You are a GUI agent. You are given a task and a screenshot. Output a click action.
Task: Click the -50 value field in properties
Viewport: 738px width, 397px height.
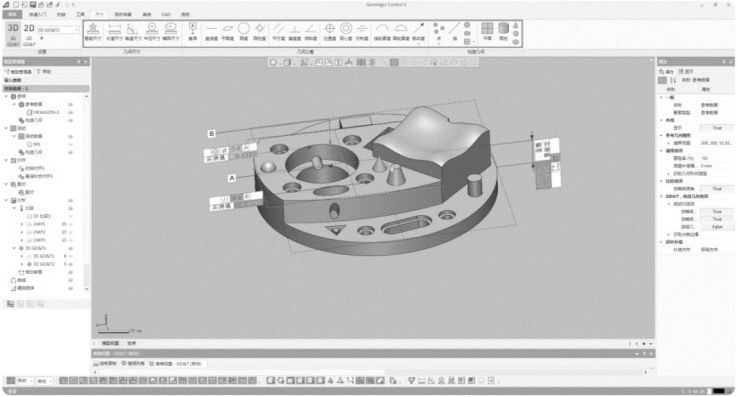pos(716,158)
